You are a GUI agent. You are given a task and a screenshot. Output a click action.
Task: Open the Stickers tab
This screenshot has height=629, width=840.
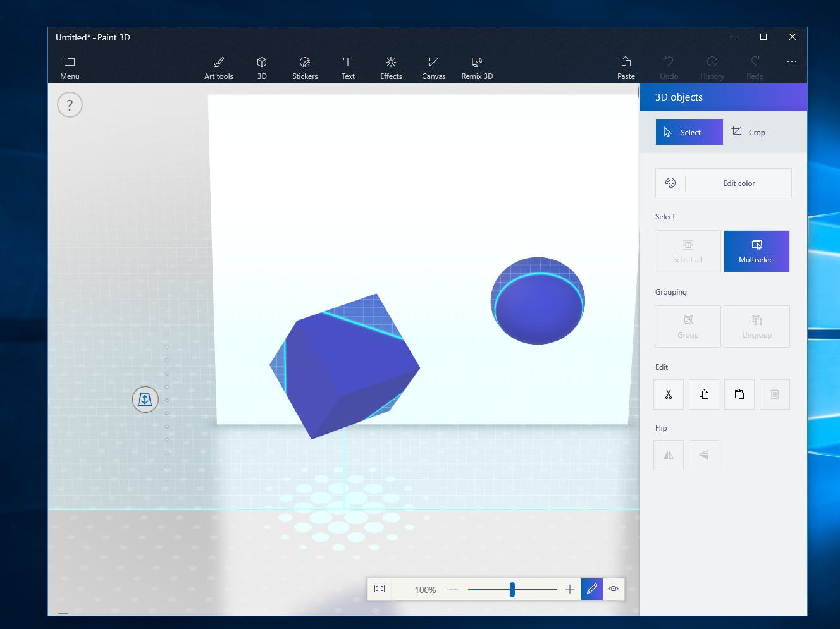[305, 68]
